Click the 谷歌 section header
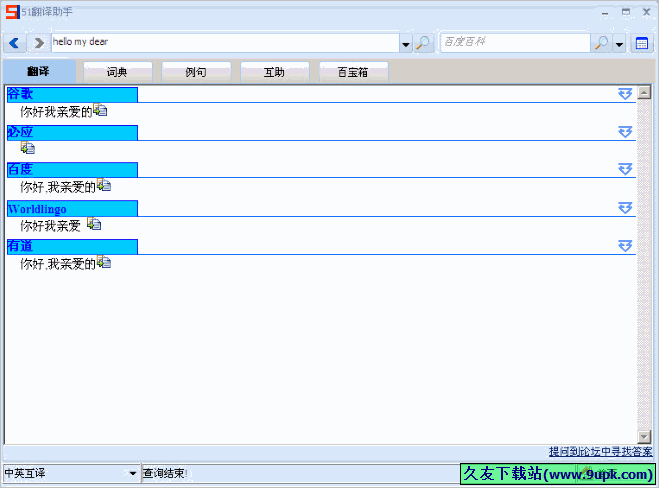This screenshot has height=488, width=659. 72,94
